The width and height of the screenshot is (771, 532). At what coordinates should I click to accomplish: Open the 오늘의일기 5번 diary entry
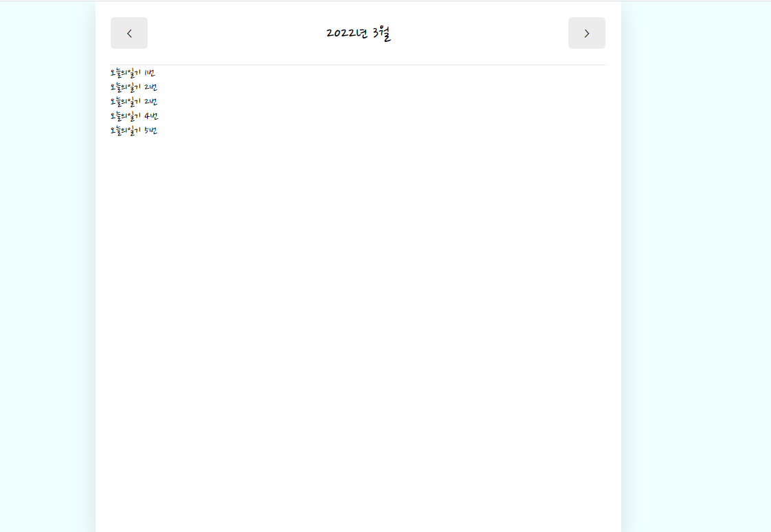(134, 131)
